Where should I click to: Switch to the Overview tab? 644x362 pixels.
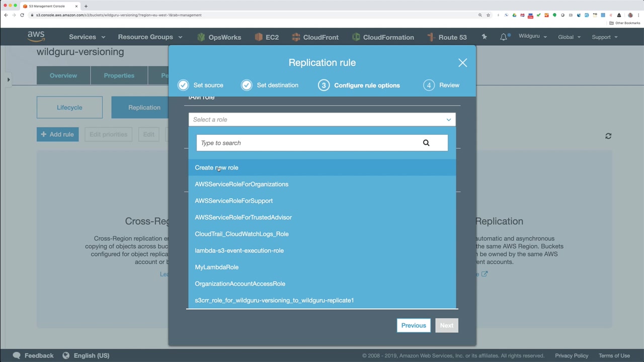click(x=63, y=75)
